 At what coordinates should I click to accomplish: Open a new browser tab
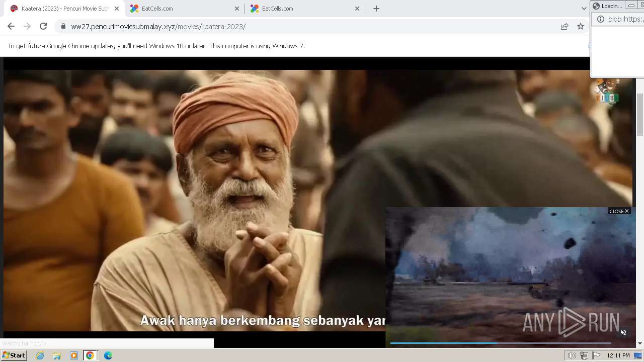[376, 9]
